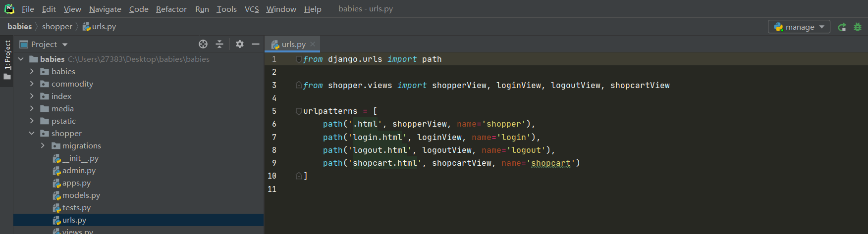Image resolution: width=868 pixels, height=234 pixels.
Task: Click the shopper breadcrumb in navigation bar
Action: click(57, 27)
